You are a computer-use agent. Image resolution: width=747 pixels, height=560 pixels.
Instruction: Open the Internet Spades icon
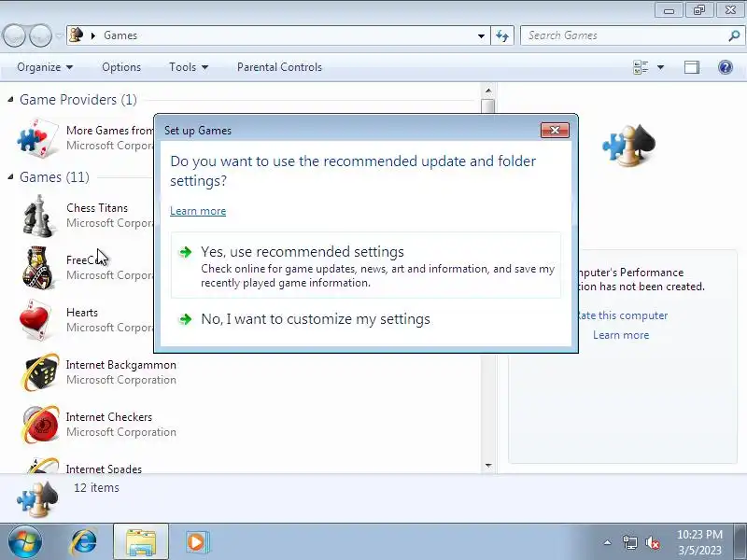pos(43,465)
